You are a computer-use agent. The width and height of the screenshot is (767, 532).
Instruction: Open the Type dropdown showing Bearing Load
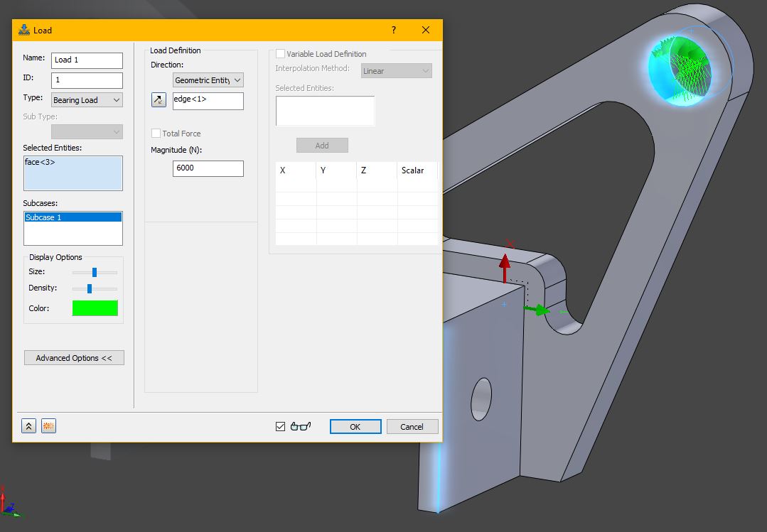86,99
